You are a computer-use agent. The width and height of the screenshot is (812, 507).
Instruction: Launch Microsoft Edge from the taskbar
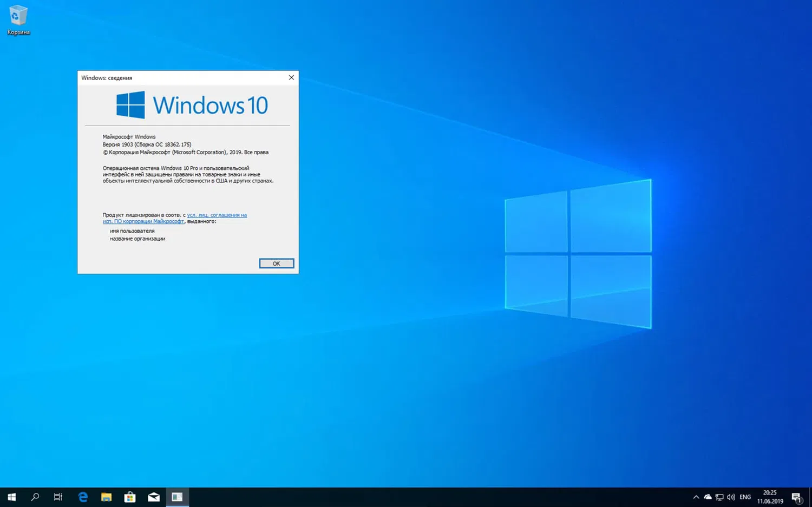tap(82, 496)
